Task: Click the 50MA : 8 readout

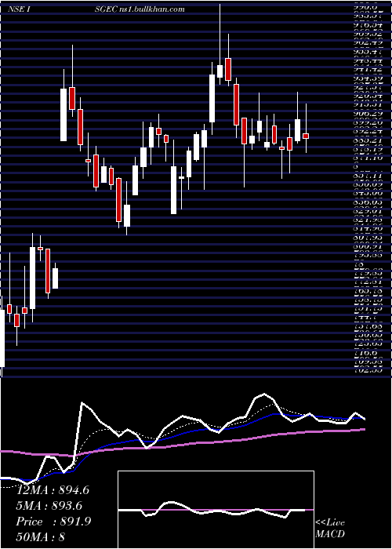Action: pyautogui.click(x=41, y=537)
